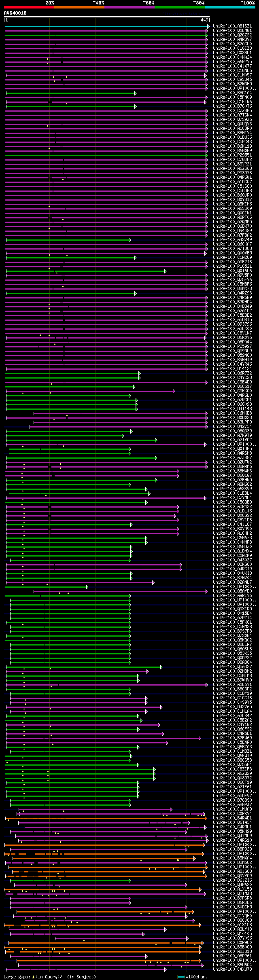The height and width of the screenshot is (980, 259).
Task: Select label UniRef100_P29551
Action: (232, 155)
